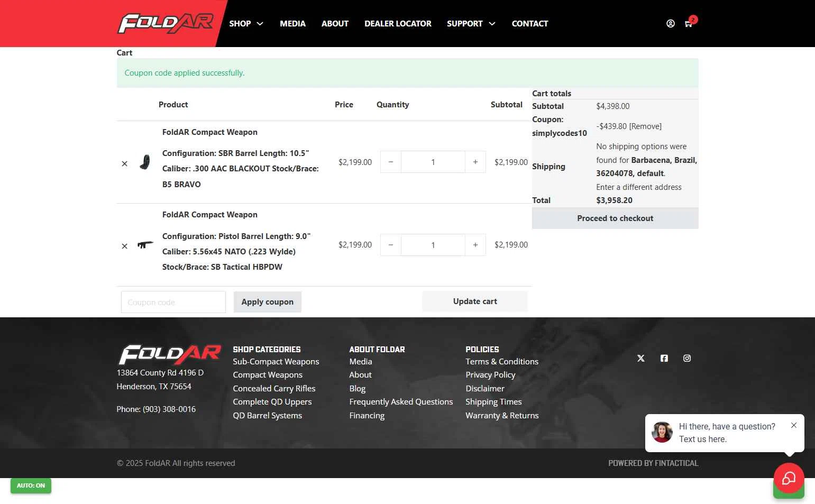
Task: Decrease quantity of the 5.56x45 NATO item
Action: pyautogui.click(x=391, y=245)
